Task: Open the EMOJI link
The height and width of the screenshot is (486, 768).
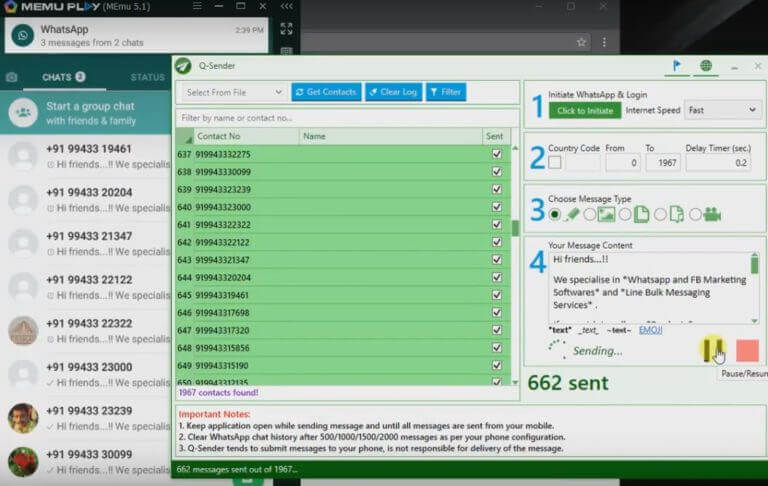Action: point(650,330)
